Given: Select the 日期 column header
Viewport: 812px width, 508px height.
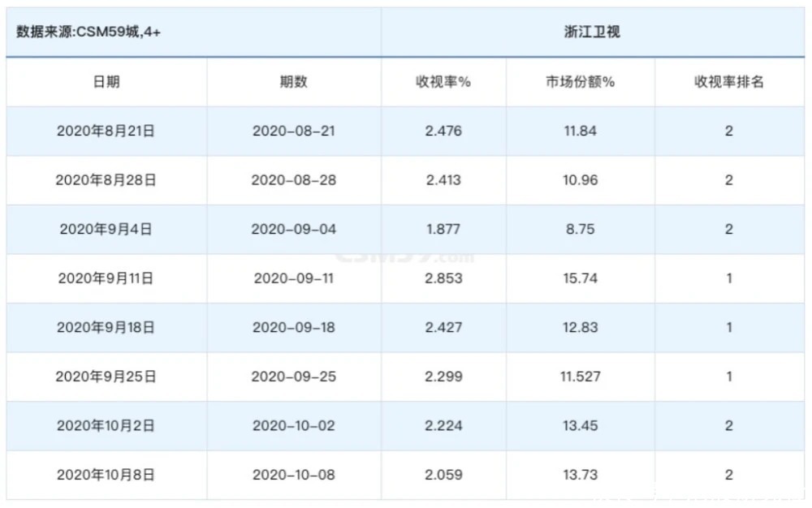Looking at the screenshot, I should tap(106, 82).
